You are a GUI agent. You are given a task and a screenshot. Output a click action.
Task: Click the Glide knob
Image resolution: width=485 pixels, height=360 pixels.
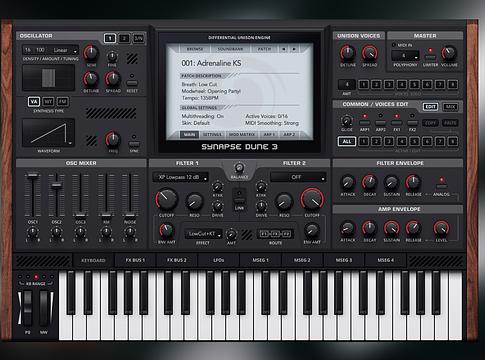tap(347, 121)
